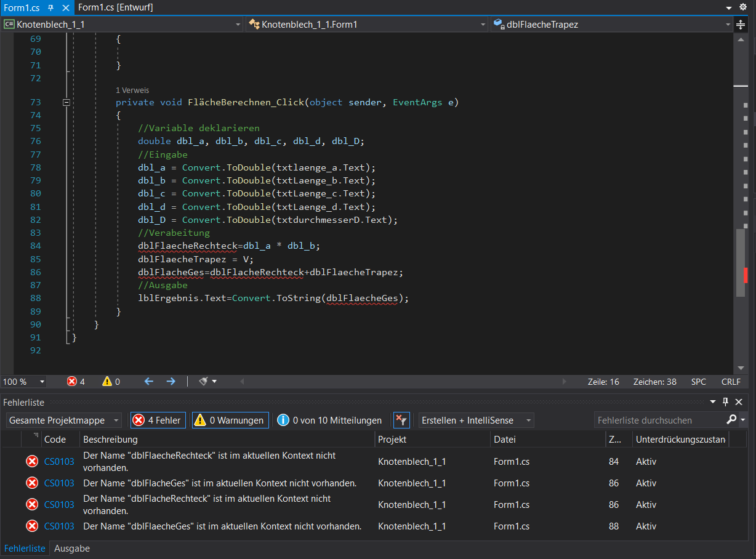Open CS0103 link for dblFlaecheRechteck error

[59, 462]
